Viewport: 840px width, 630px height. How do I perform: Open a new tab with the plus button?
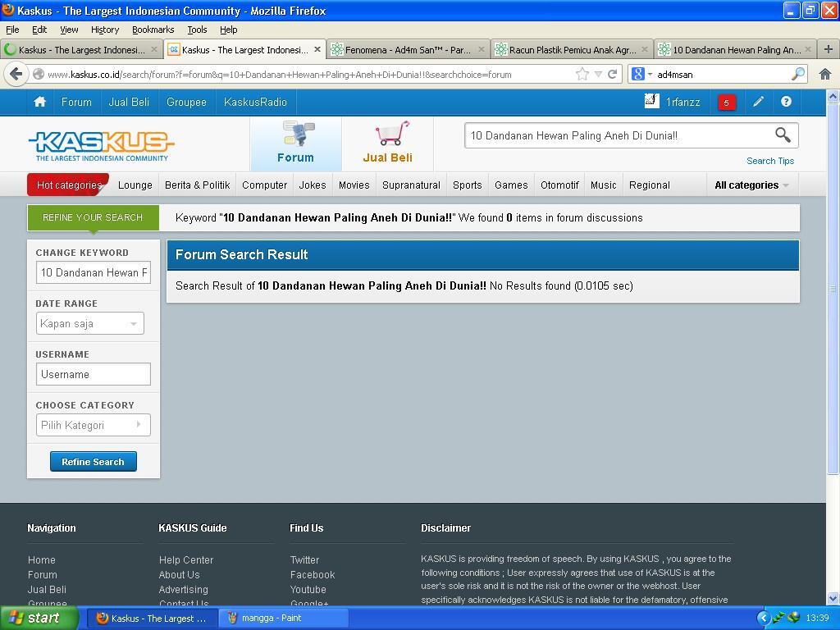pyautogui.click(x=829, y=49)
